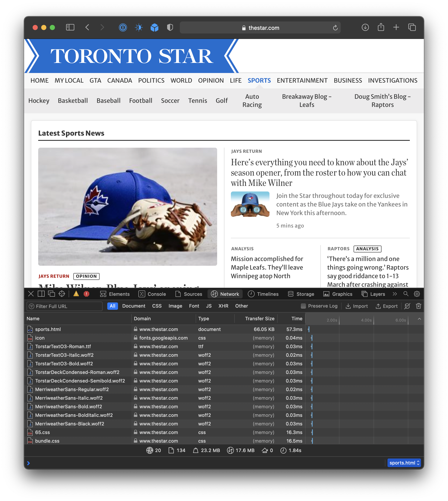Image resolution: width=448 pixels, height=501 pixels.
Task: Expand the hidden inspector tabs chevron
Action: (x=395, y=294)
